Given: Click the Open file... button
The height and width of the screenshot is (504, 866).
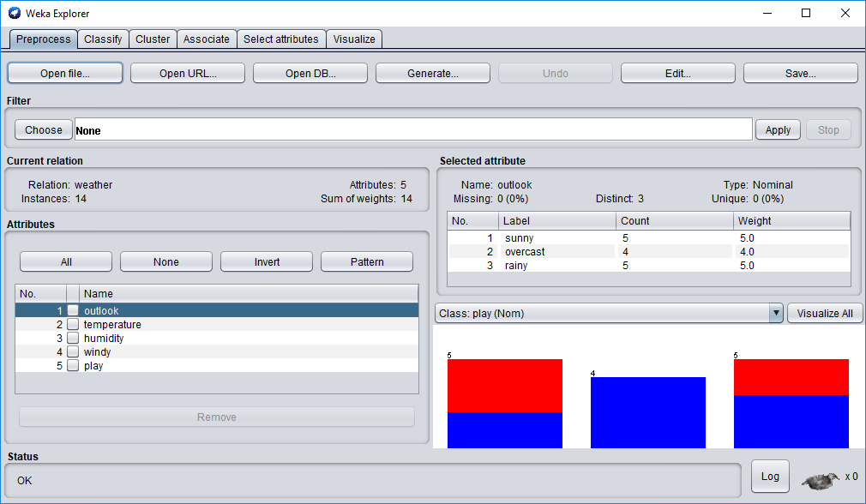Looking at the screenshot, I should pyautogui.click(x=65, y=74).
